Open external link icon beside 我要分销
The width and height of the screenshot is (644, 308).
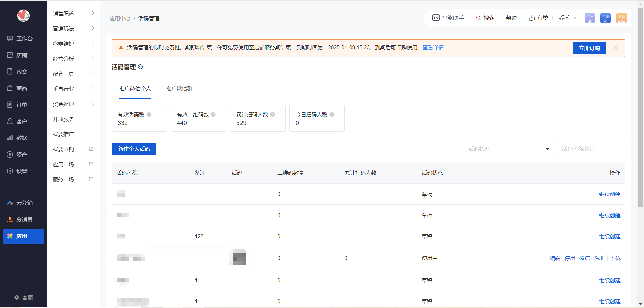(91, 149)
